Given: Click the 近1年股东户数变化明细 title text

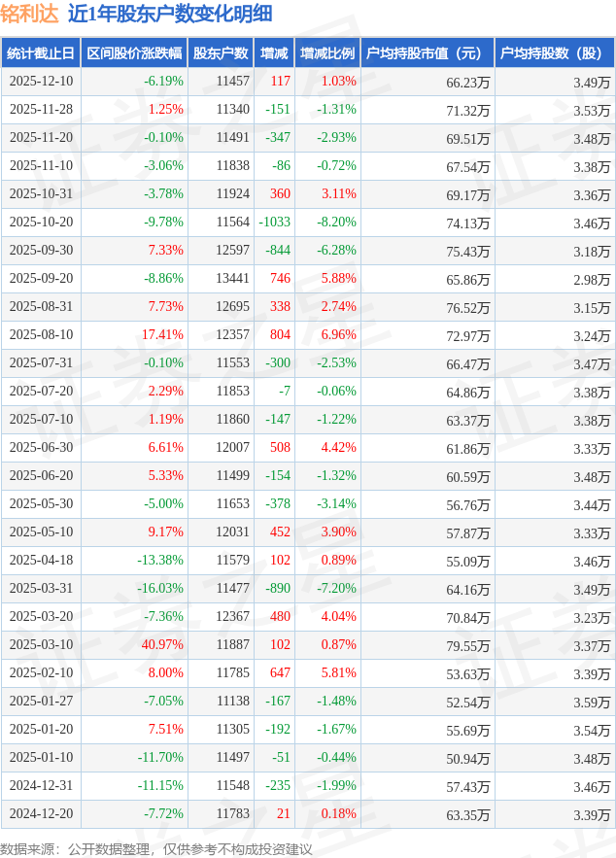Looking at the screenshot, I should click(170, 14).
